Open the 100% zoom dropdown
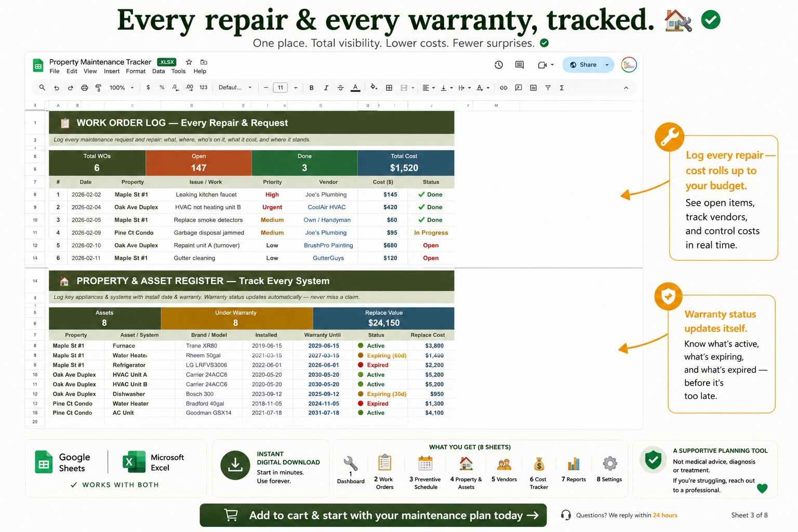 pos(122,88)
